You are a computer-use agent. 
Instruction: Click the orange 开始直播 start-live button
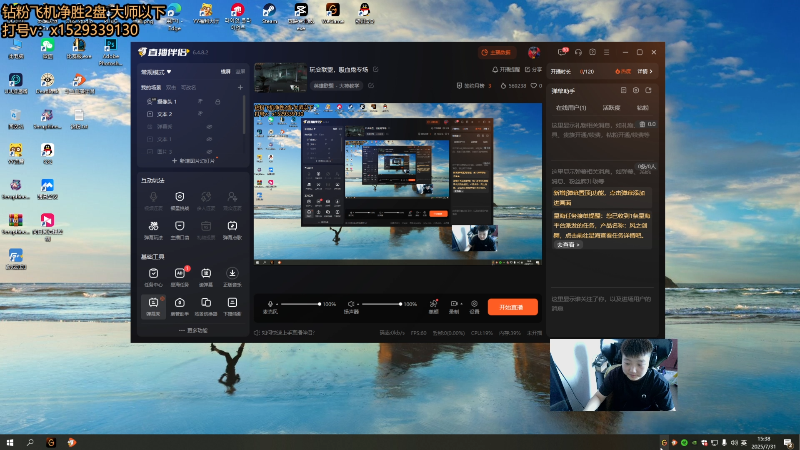point(512,307)
